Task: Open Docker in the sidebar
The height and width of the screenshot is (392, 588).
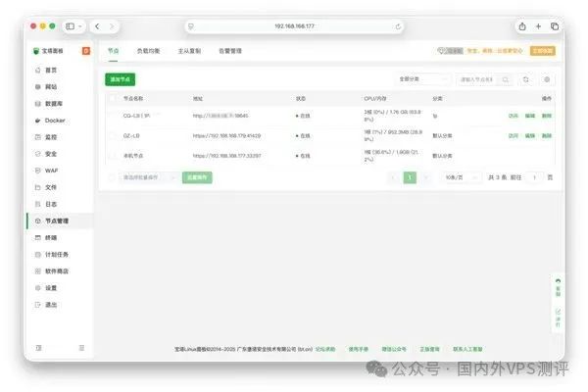Action: pyautogui.click(x=55, y=121)
